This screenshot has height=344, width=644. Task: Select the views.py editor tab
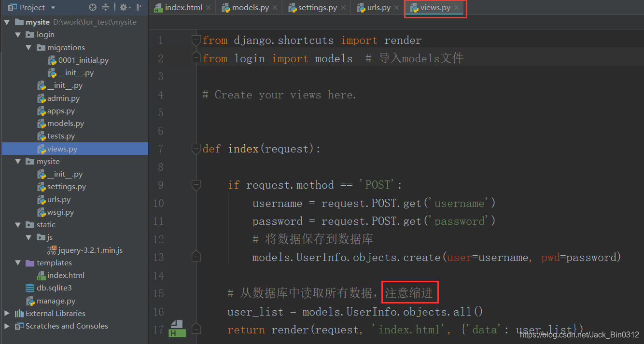[x=435, y=8]
